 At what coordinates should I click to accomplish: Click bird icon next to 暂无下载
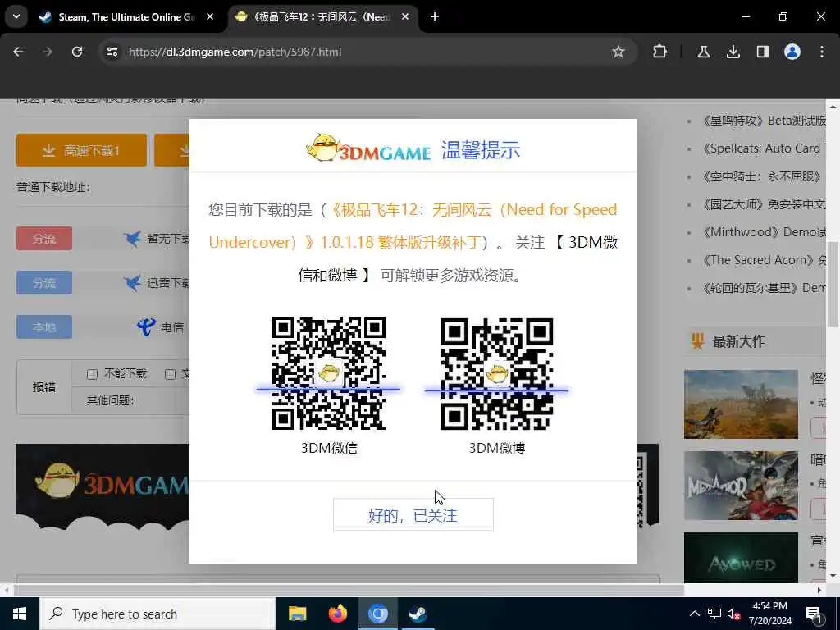click(x=132, y=239)
